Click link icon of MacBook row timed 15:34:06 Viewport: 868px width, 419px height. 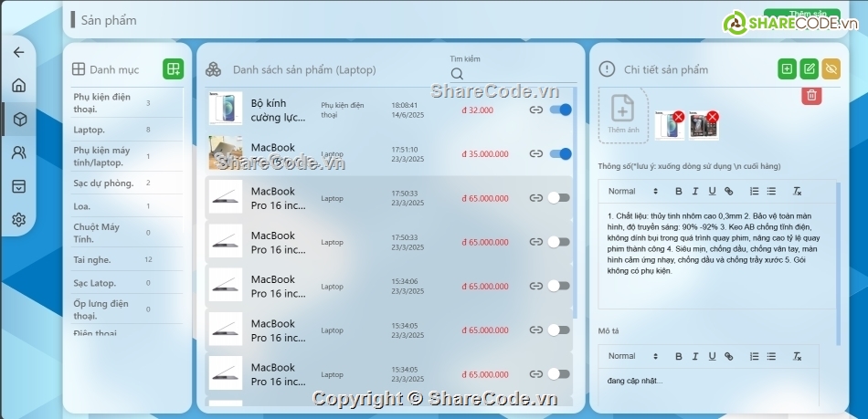(535, 286)
